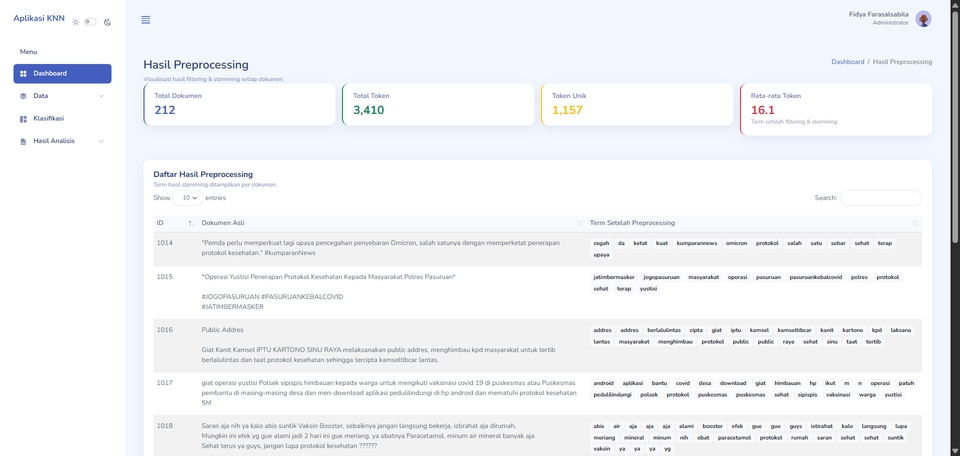960x456 pixels.
Task: Click the user avatar picture
Action: coord(923,19)
